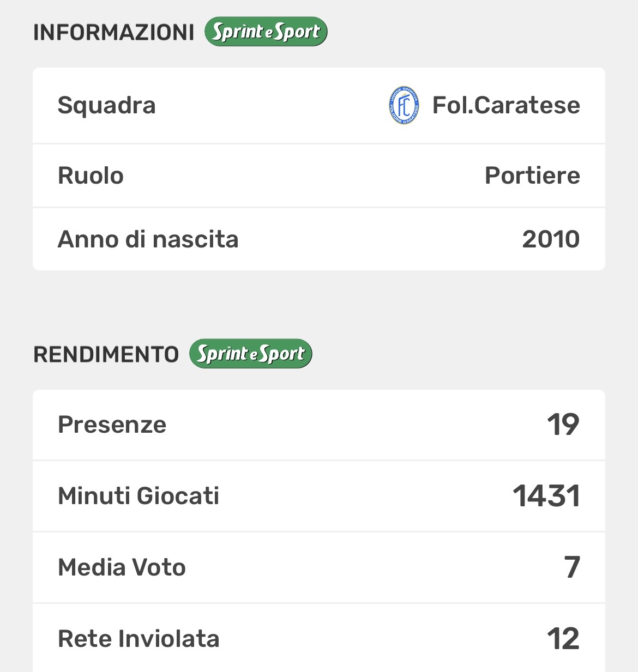The width and height of the screenshot is (638, 672).
Task: Select the Anno di nascita label
Action: pyautogui.click(x=148, y=239)
